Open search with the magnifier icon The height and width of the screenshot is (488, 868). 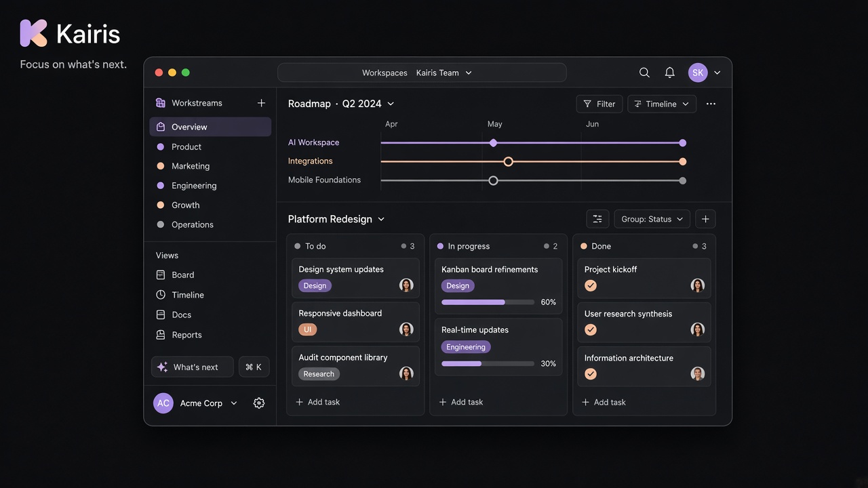coord(644,73)
